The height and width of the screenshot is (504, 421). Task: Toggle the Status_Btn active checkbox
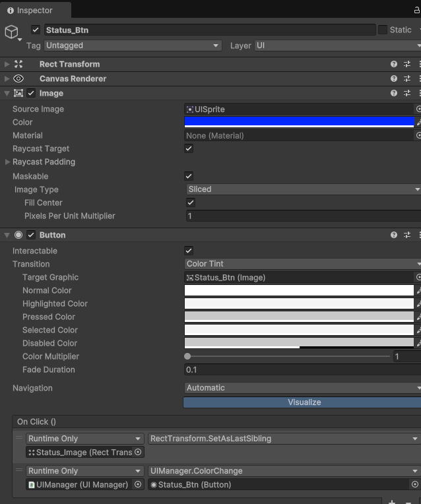(x=36, y=30)
